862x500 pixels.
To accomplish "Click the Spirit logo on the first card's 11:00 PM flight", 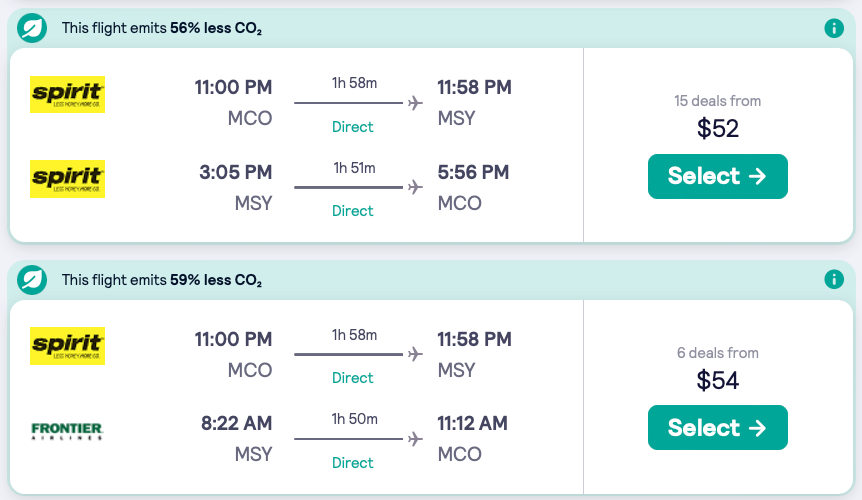I will 68,94.
